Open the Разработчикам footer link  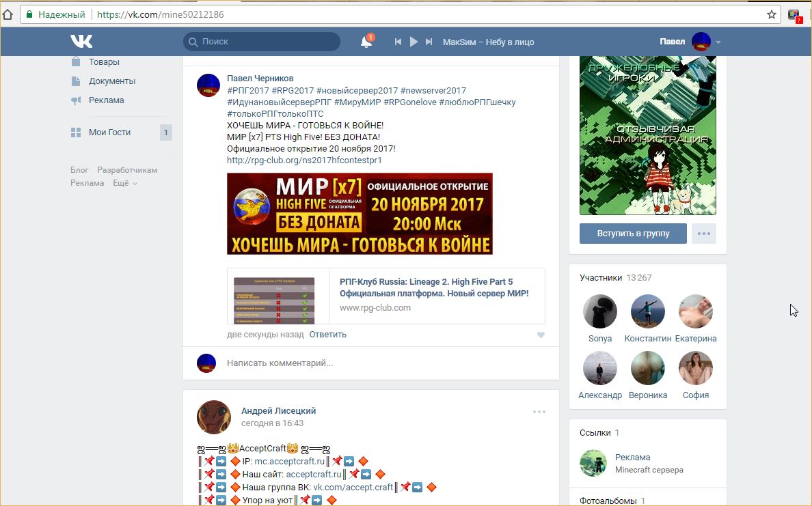(127, 170)
